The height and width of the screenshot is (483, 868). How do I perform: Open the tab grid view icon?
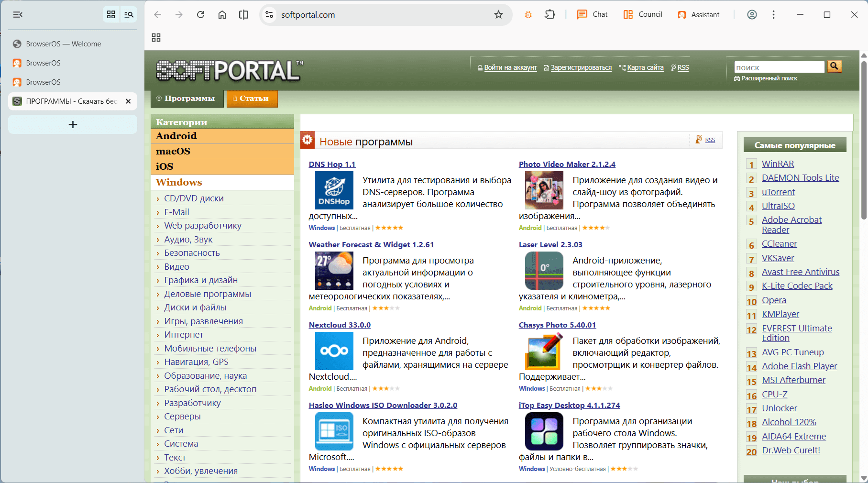coord(111,15)
